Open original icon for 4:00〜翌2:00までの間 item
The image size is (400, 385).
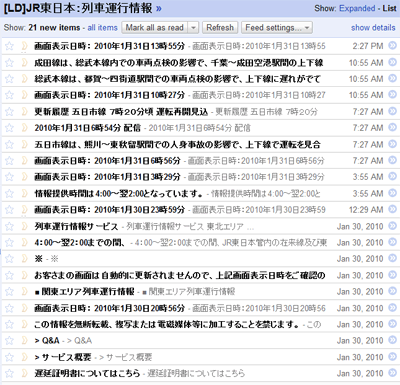point(393,242)
